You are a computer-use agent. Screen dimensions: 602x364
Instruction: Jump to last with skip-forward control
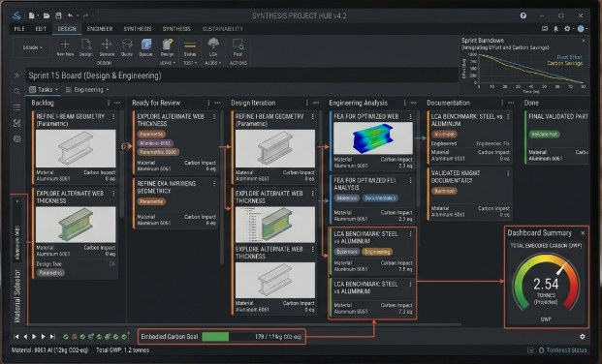[x=52, y=336]
